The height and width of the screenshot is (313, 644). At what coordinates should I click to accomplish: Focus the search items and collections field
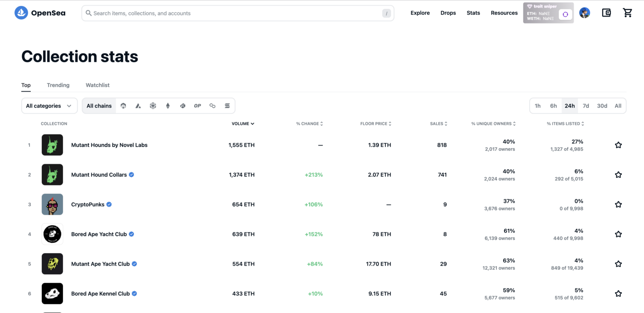[x=238, y=13]
